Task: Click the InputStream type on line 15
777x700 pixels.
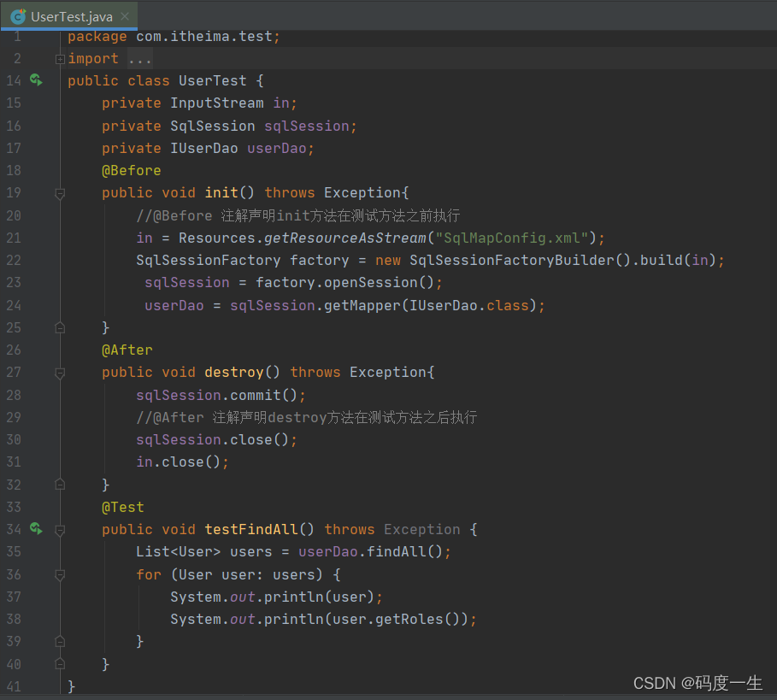Action: click(217, 103)
